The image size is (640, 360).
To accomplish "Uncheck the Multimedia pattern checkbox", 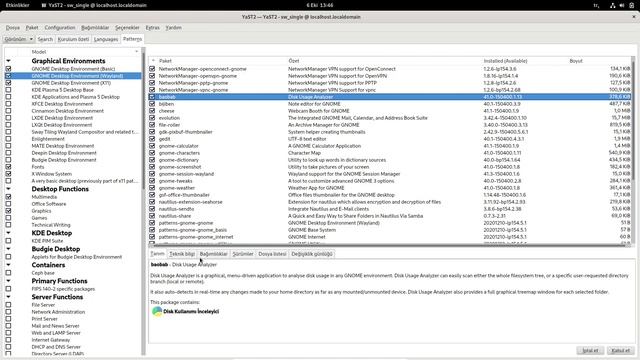I will (9, 197).
